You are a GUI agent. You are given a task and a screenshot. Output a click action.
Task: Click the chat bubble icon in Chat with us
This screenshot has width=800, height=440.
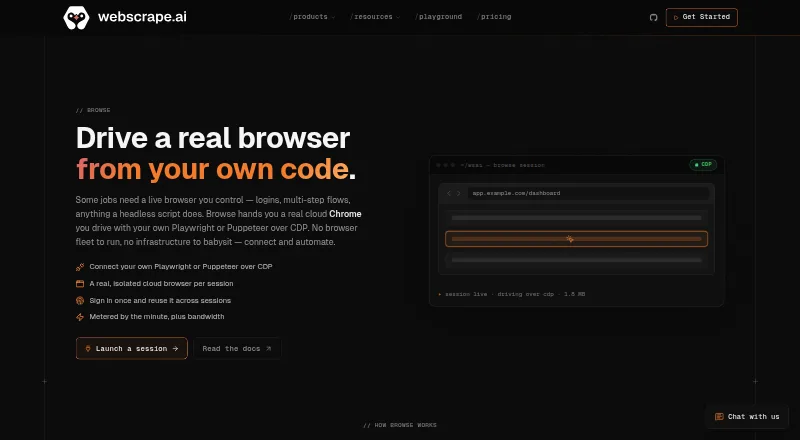719,417
